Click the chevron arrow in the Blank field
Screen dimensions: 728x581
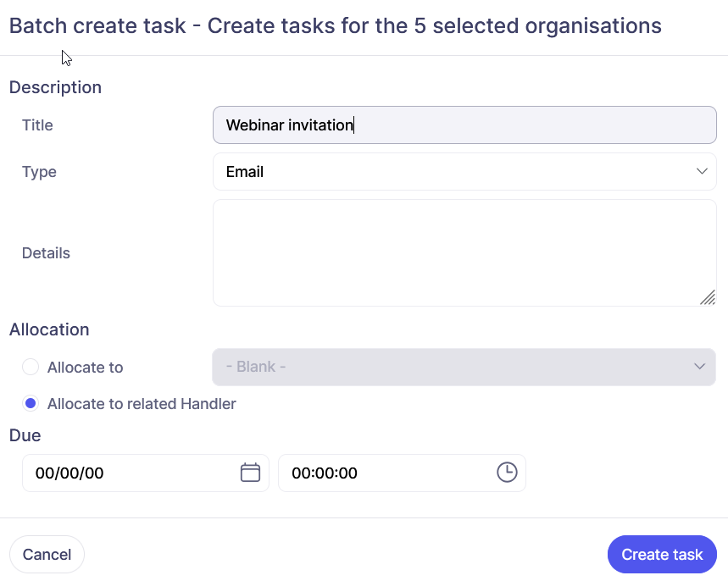(x=699, y=367)
